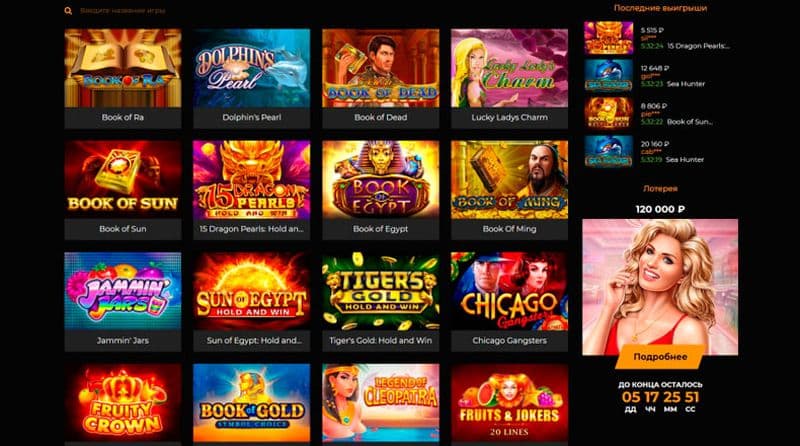This screenshot has height=446, width=800.
Task: Choose the Book of Sun game
Action: tap(123, 190)
